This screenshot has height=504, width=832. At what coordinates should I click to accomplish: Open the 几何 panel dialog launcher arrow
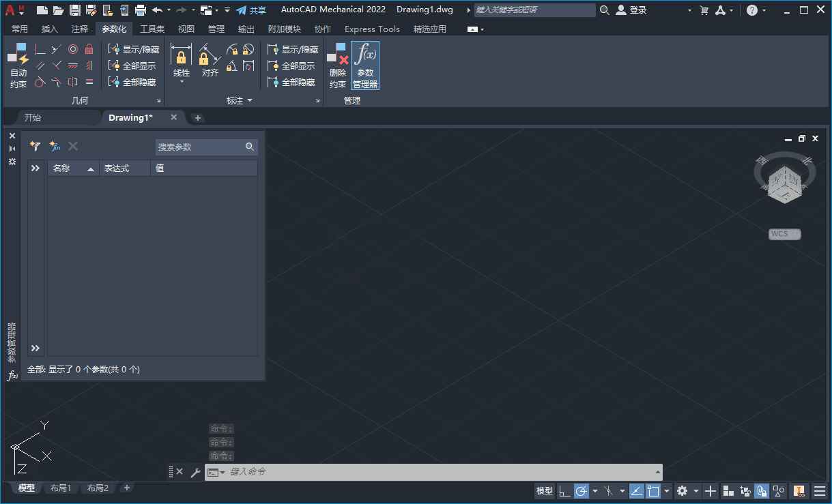tap(159, 101)
